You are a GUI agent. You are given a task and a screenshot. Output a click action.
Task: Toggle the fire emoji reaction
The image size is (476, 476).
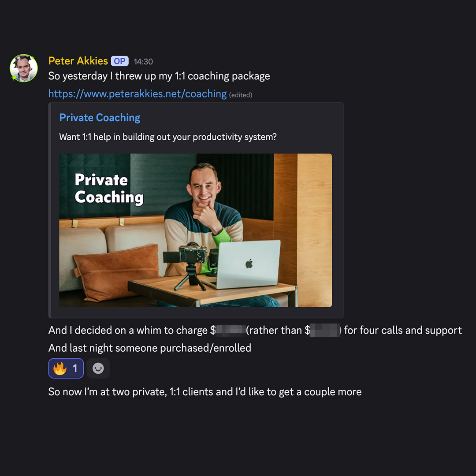tap(66, 368)
